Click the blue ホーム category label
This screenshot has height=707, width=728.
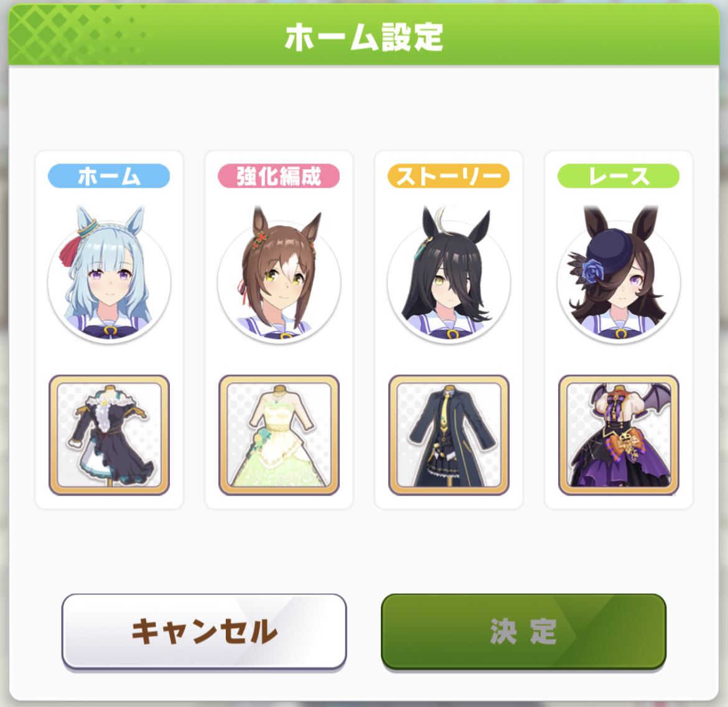[x=109, y=176]
